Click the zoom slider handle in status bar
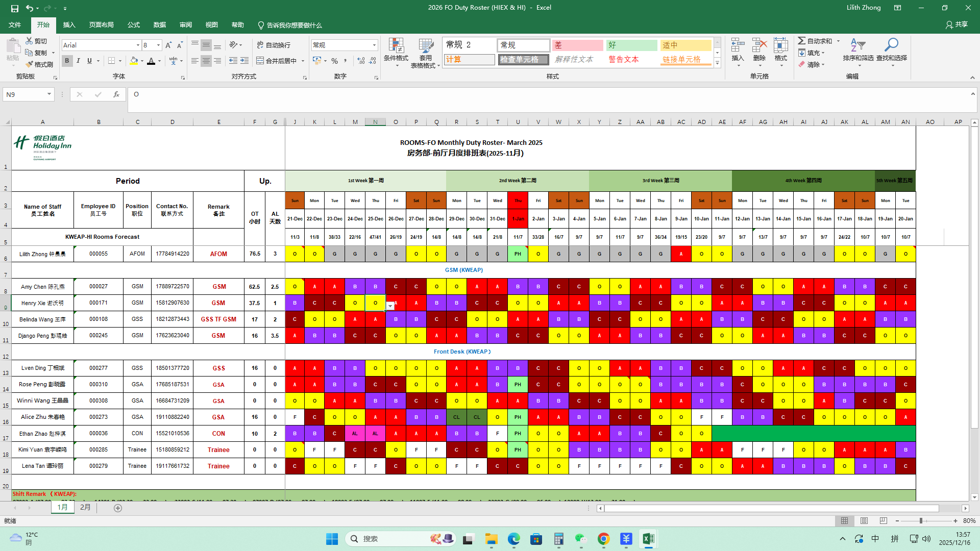 pos(921,521)
